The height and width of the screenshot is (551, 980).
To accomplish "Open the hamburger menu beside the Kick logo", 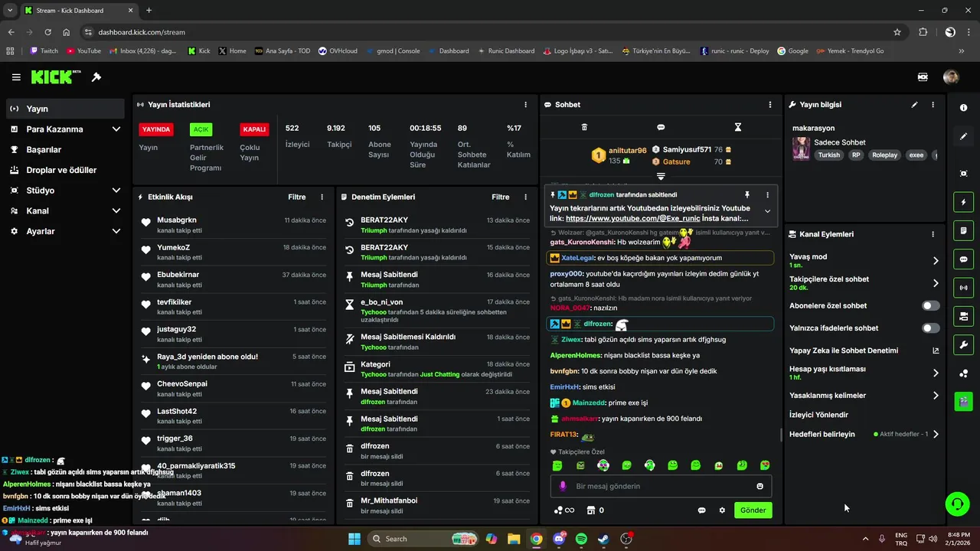I will tap(16, 77).
